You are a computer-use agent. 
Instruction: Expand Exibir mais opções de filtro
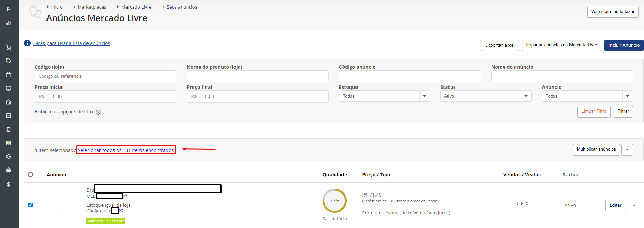click(68, 112)
